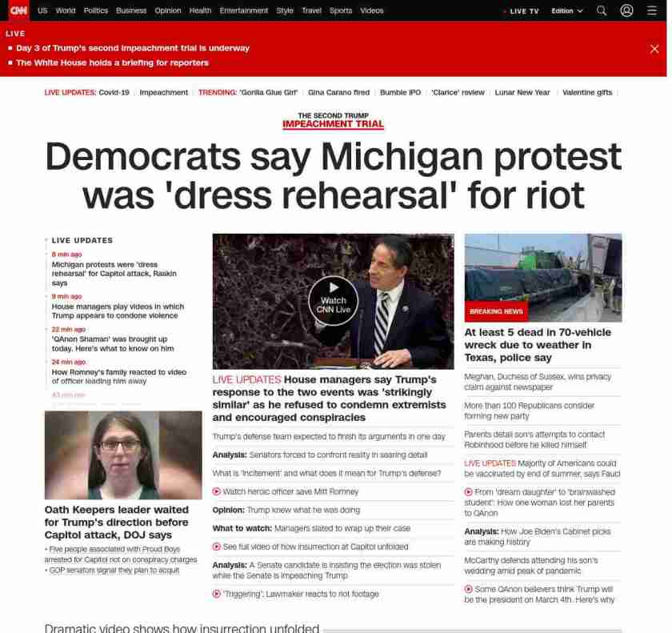Viewport: 672px width, 633px height.
Task: Open the 'Gorilla Glue Girl' trending link
Action: [x=268, y=92]
